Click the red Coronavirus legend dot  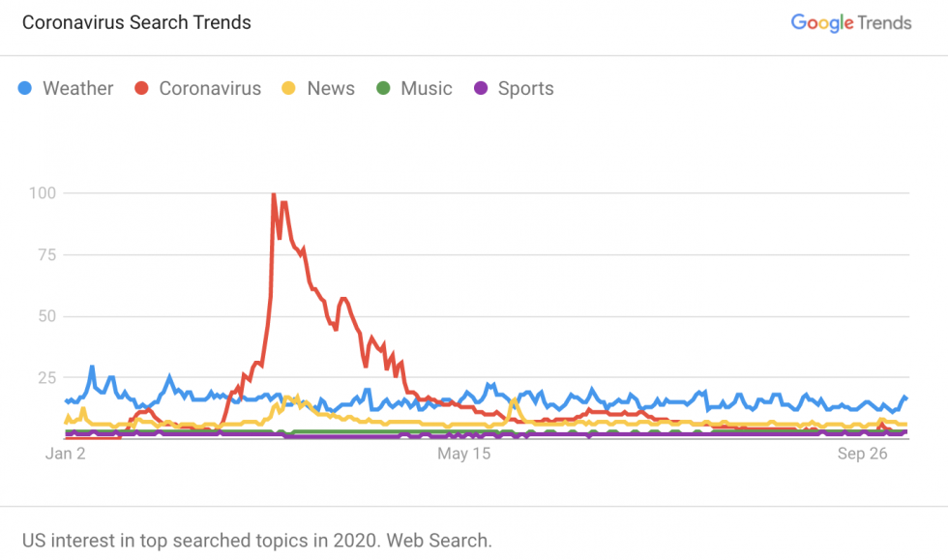click(x=141, y=89)
